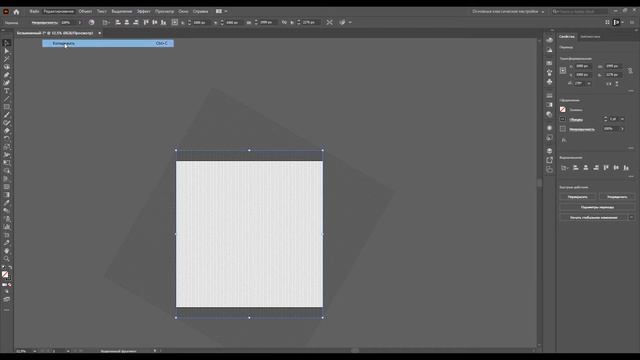
Task: Set reference point in Properties transform section
Action: pos(563,70)
